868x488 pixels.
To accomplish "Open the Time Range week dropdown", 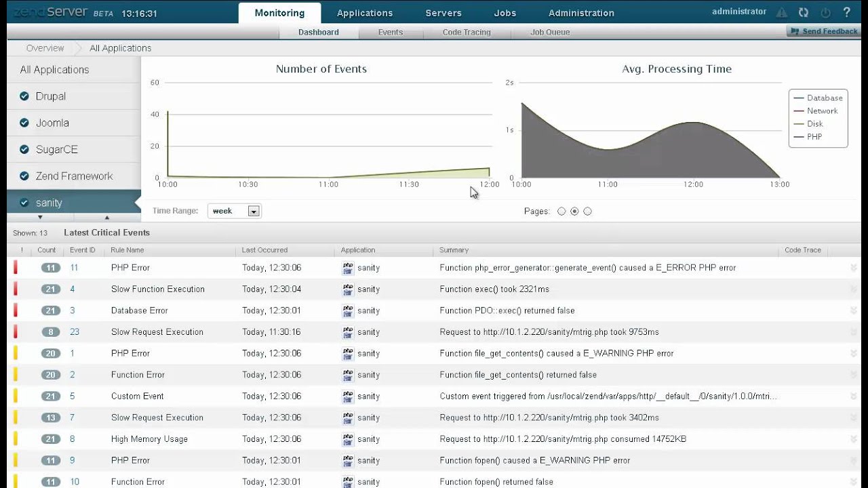I will point(234,211).
